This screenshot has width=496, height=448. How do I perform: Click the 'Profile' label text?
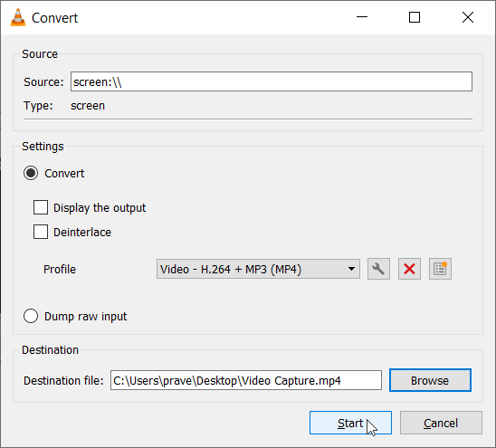pos(60,269)
